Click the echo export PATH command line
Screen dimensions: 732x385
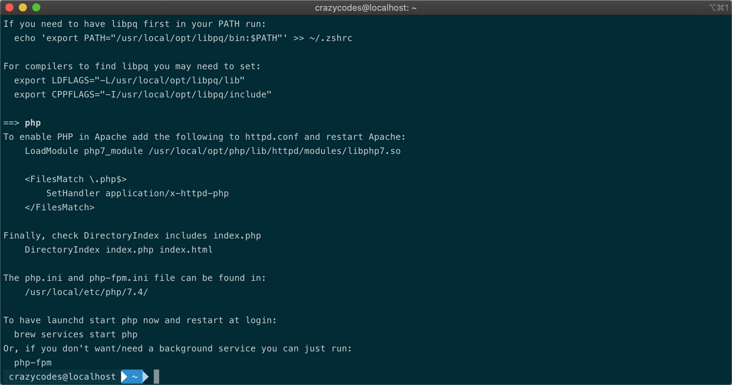click(x=183, y=38)
